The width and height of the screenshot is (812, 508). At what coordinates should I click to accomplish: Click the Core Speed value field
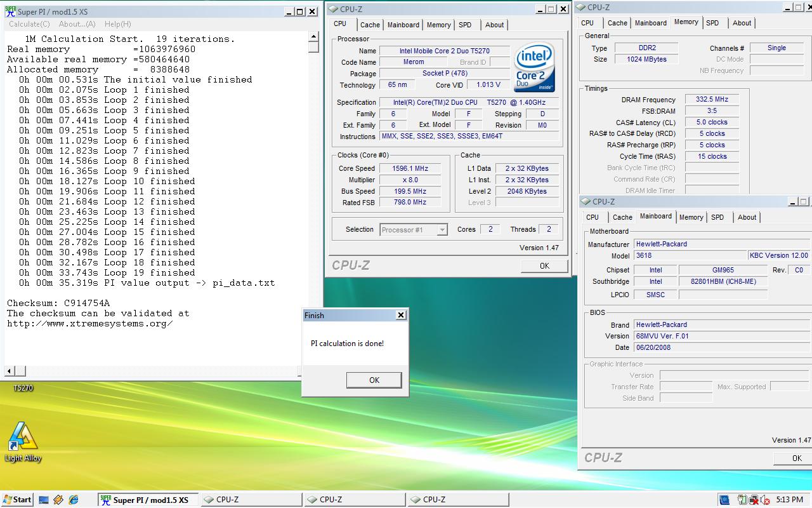click(410, 168)
